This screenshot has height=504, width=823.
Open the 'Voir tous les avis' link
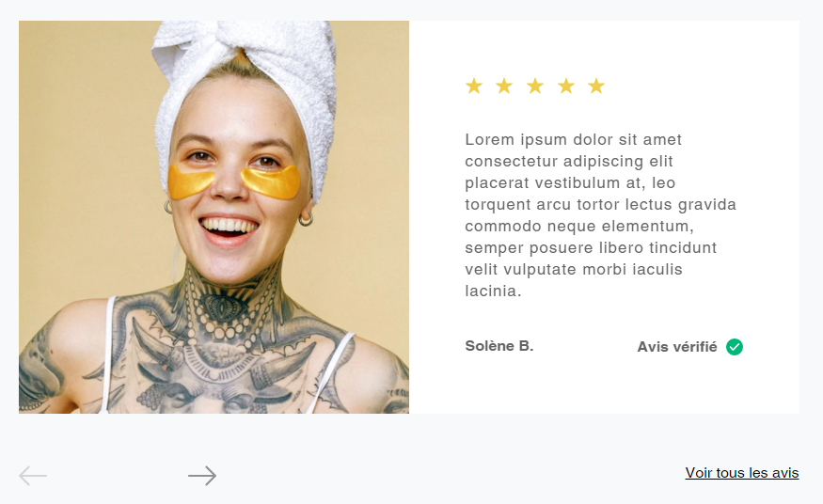pos(742,473)
